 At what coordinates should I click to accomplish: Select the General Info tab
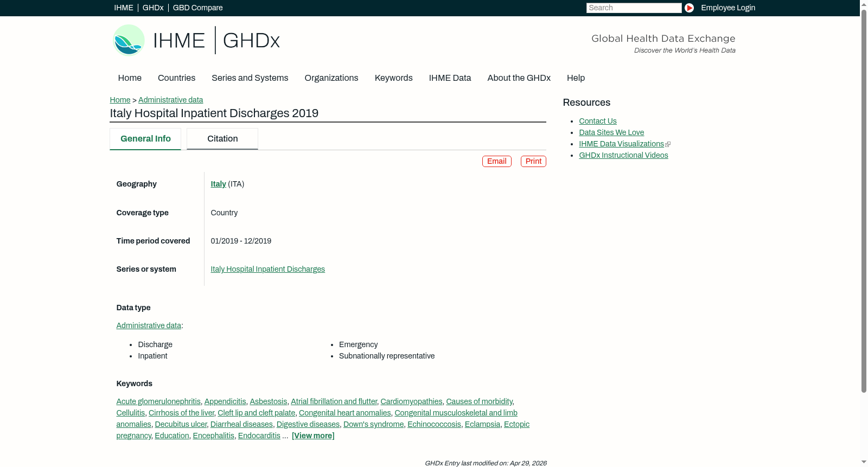point(145,139)
